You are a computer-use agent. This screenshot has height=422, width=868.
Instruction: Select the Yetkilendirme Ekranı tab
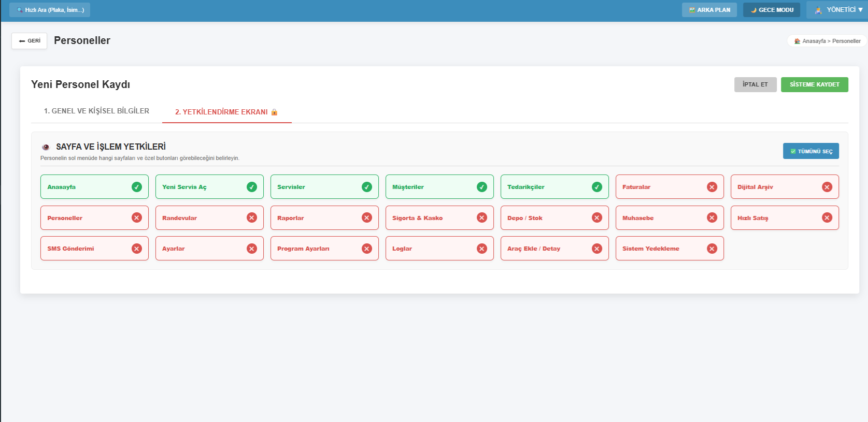coord(226,112)
